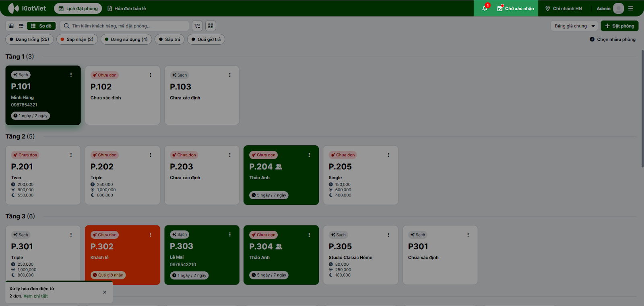The width and height of the screenshot is (644, 306).
Task: Expand the Bảng giá chung dropdown
Action: tap(574, 26)
